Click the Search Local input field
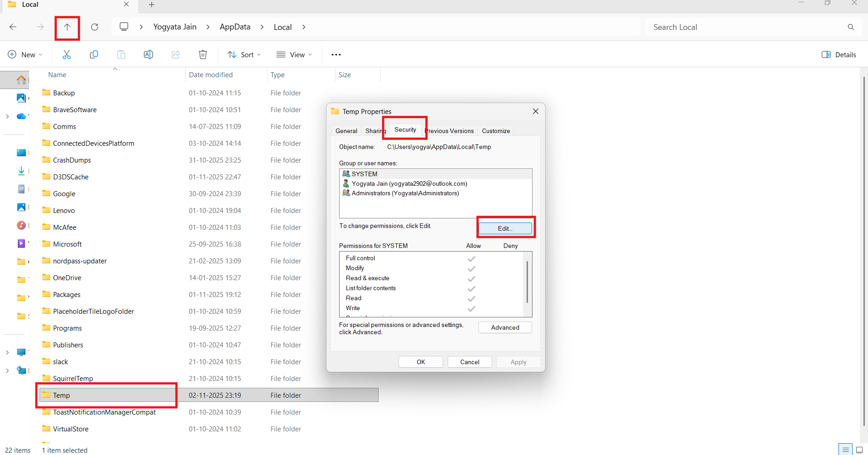This screenshot has width=868, height=455. coord(745,27)
